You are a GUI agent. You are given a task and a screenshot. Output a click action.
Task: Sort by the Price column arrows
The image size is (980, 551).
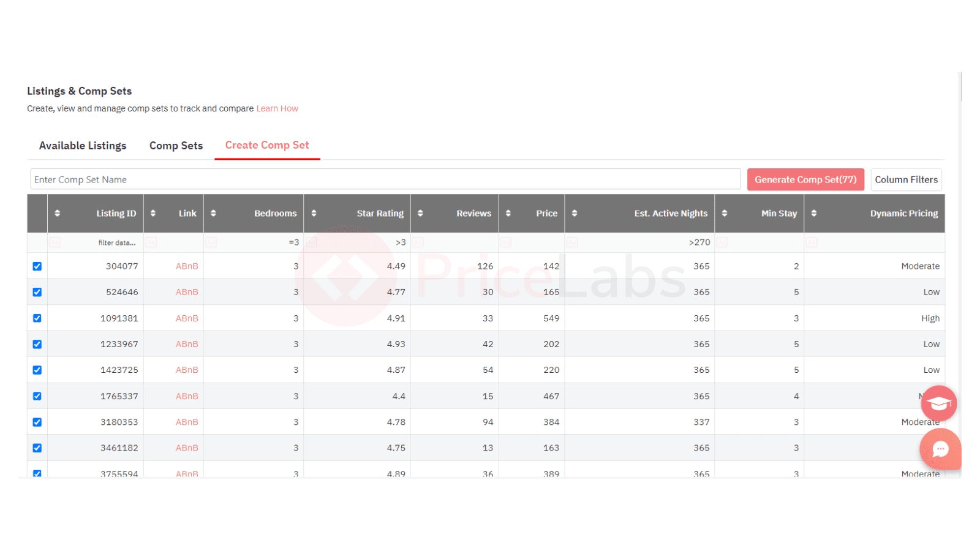[508, 213]
